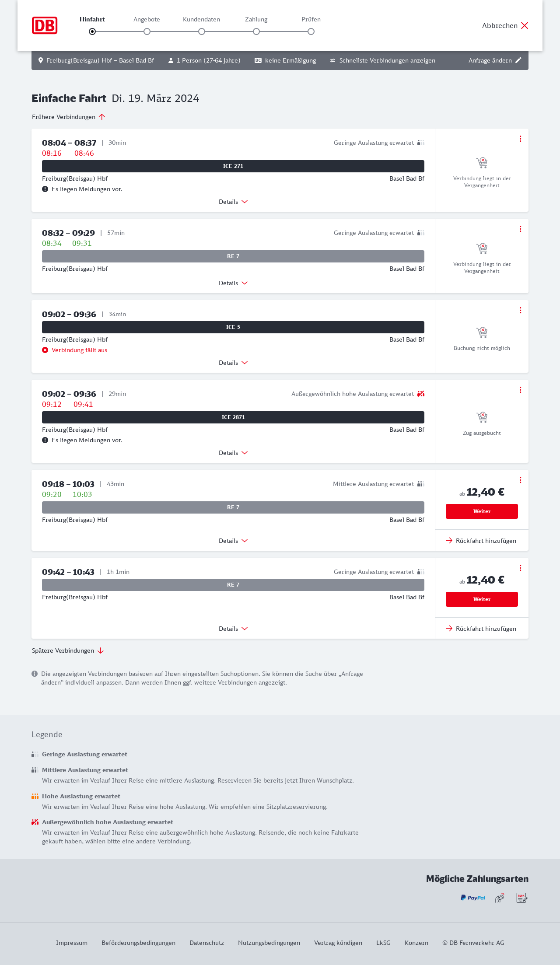Select the Kundendaten progress step
The height and width of the screenshot is (965, 560).
click(202, 31)
